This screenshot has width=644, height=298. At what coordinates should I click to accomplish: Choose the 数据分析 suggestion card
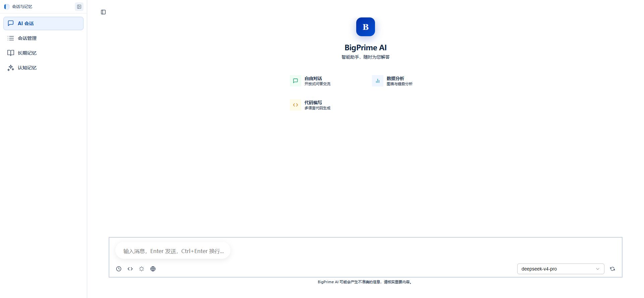[407, 81]
